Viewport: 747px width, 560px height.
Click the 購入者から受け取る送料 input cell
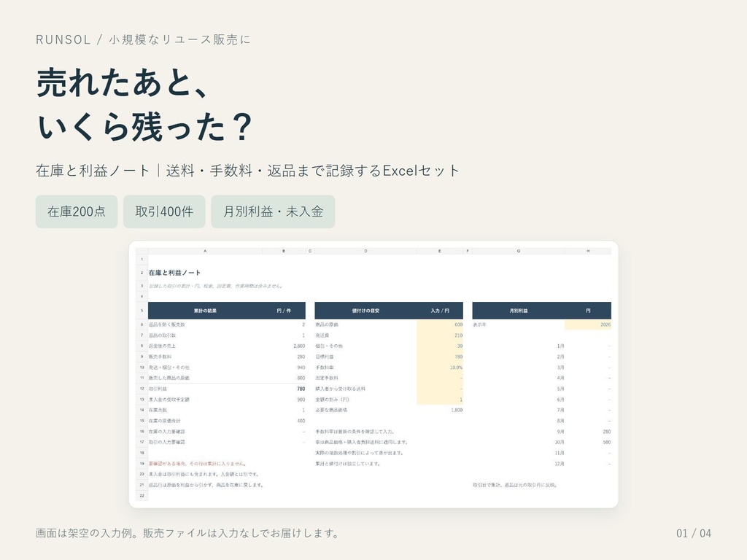tap(440, 389)
